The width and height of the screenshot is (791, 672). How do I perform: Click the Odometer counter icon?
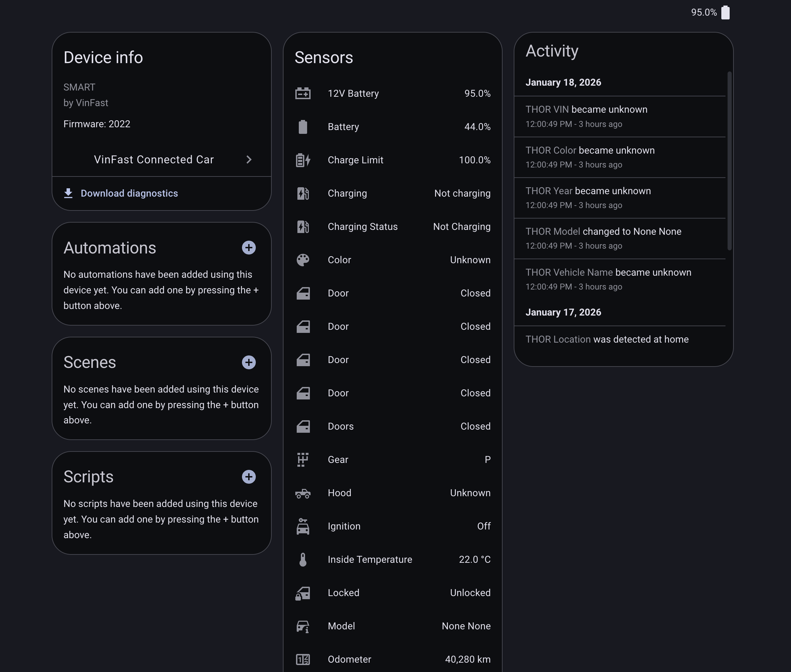click(303, 659)
